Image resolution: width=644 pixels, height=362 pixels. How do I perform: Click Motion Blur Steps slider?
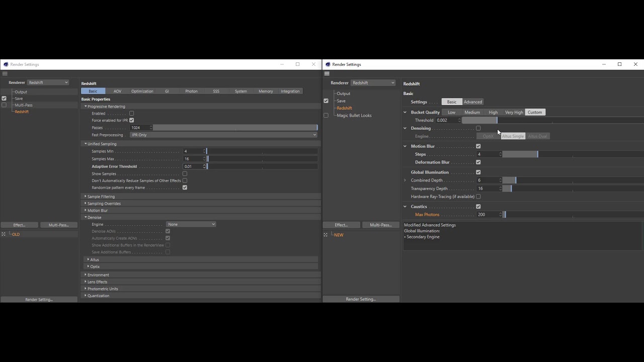pyautogui.click(x=573, y=154)
